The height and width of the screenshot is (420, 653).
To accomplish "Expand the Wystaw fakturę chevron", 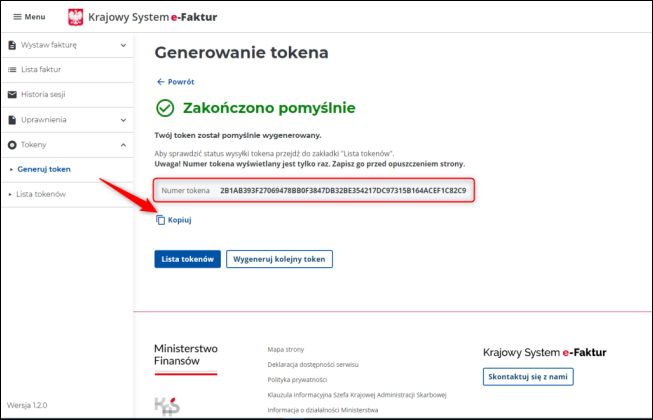I will (123, 45).
